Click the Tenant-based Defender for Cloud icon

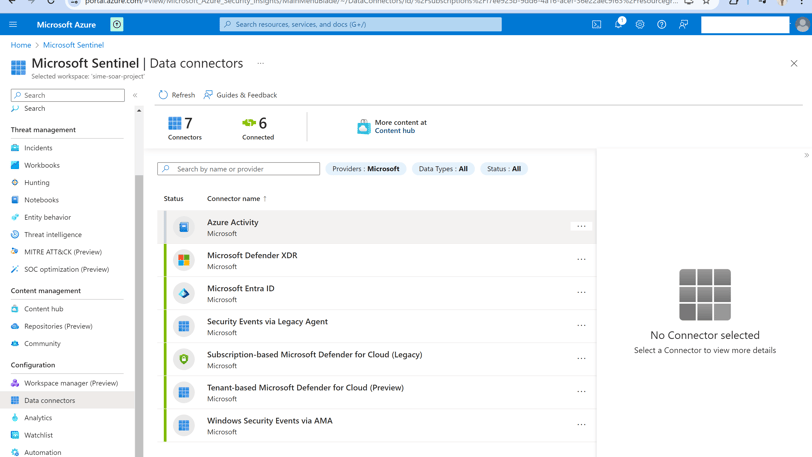coord(184,392)
